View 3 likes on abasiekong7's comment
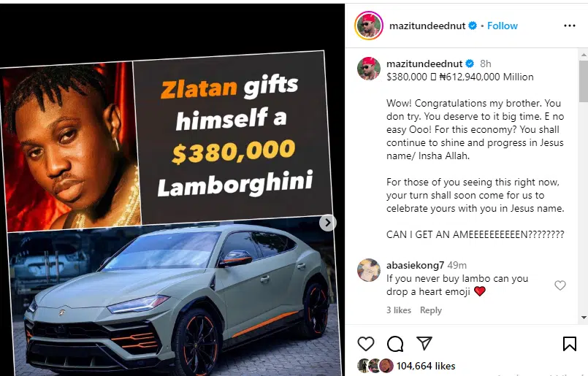Viewport: 588px width, 376px height. pos(399,310)
